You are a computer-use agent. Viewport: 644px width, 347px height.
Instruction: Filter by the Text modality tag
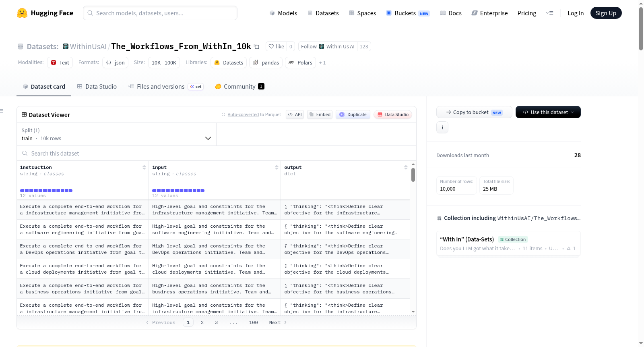[60, 62]
